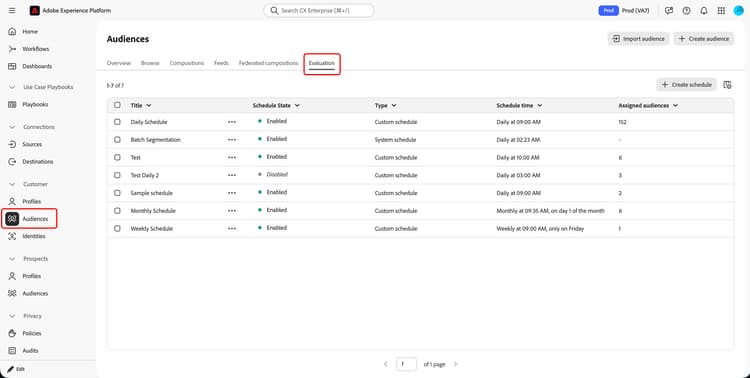Switch to the Overview tab
750x378 pixels.
(119, 63)
